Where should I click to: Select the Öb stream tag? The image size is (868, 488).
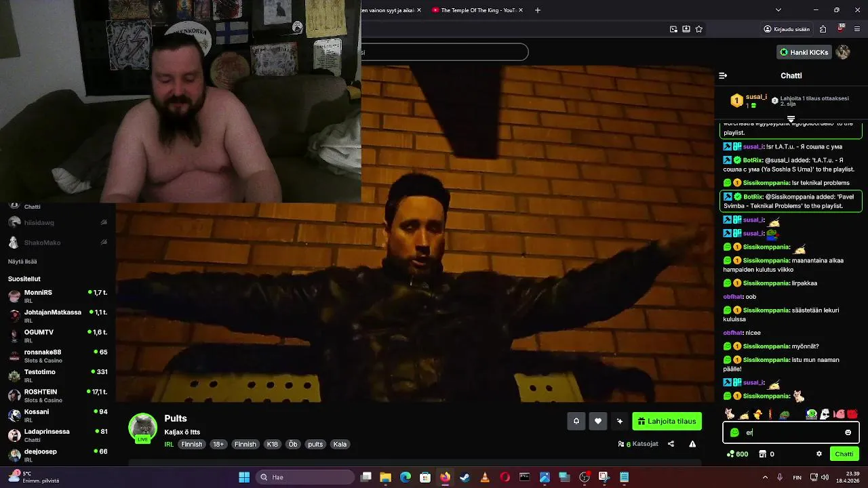[293, 445]
